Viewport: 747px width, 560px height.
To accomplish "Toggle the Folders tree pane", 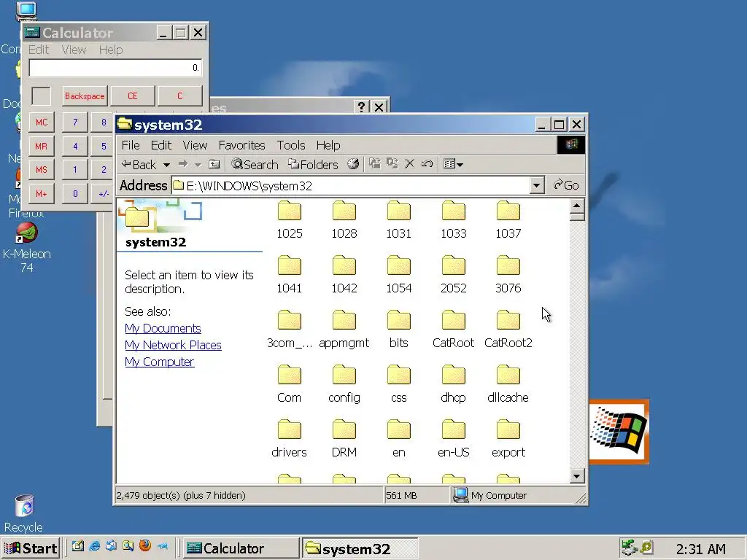I will (x=313, y=164).
